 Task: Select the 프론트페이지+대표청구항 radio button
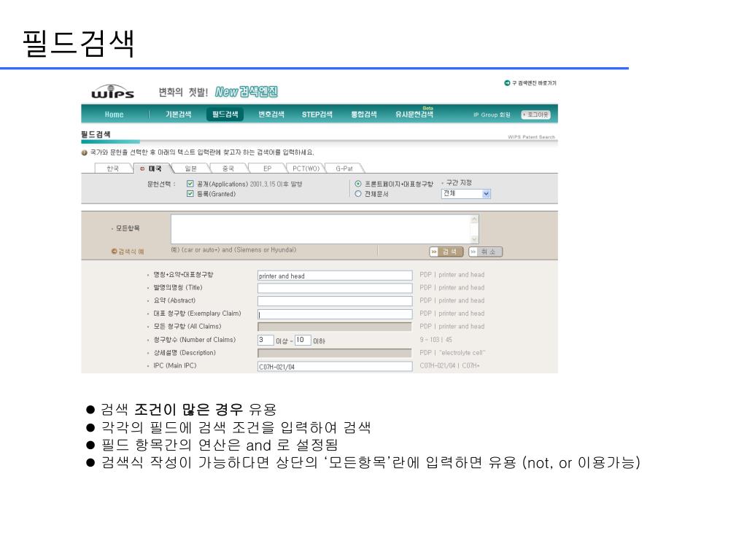[x=358, y=184]
